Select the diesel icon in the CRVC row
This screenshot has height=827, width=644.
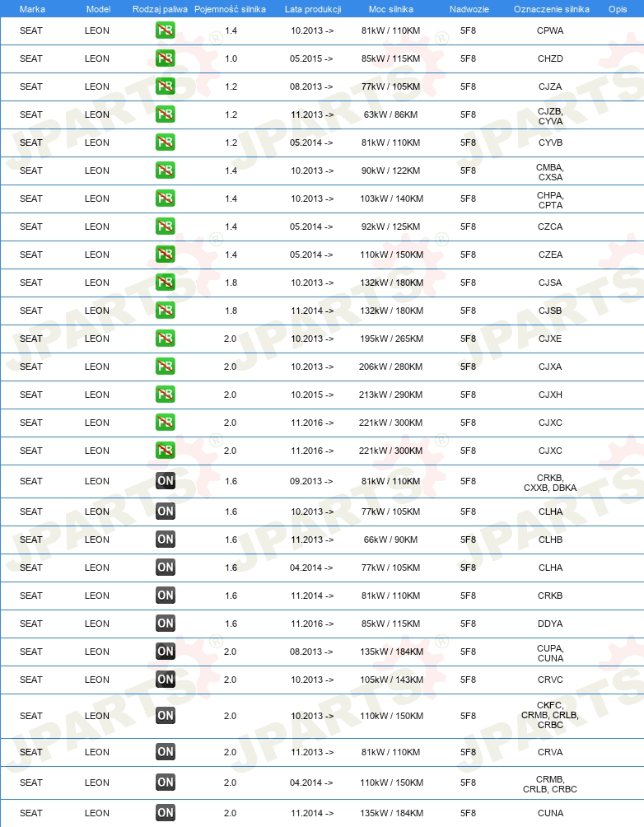coord(165,679)
